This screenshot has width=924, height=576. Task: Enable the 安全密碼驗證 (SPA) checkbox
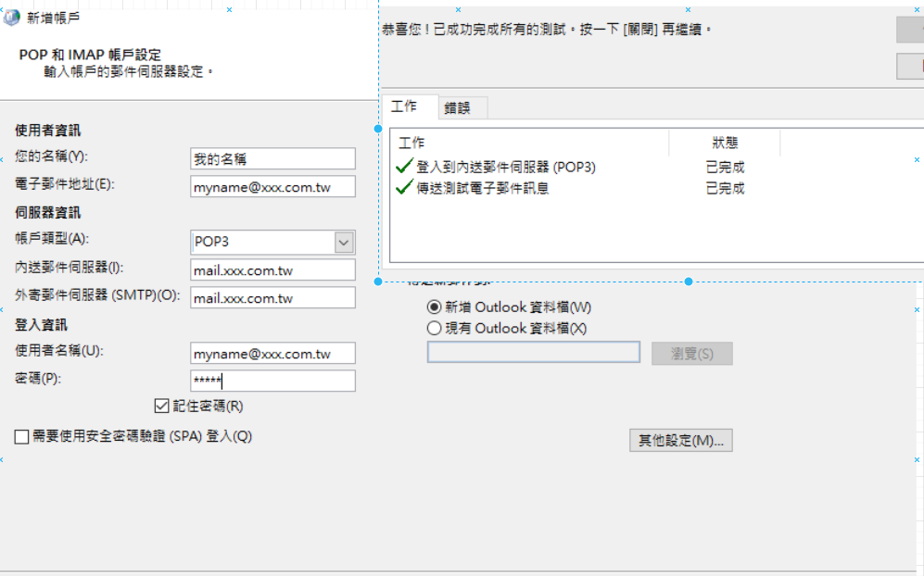(x=22, y=436)
